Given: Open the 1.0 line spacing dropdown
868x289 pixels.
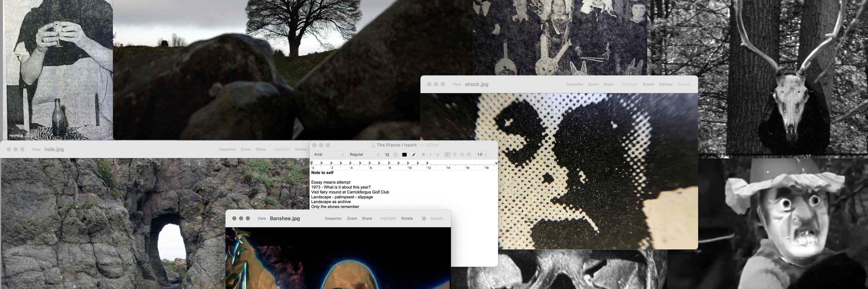Looking at the screenshot, I should (482, 154).
